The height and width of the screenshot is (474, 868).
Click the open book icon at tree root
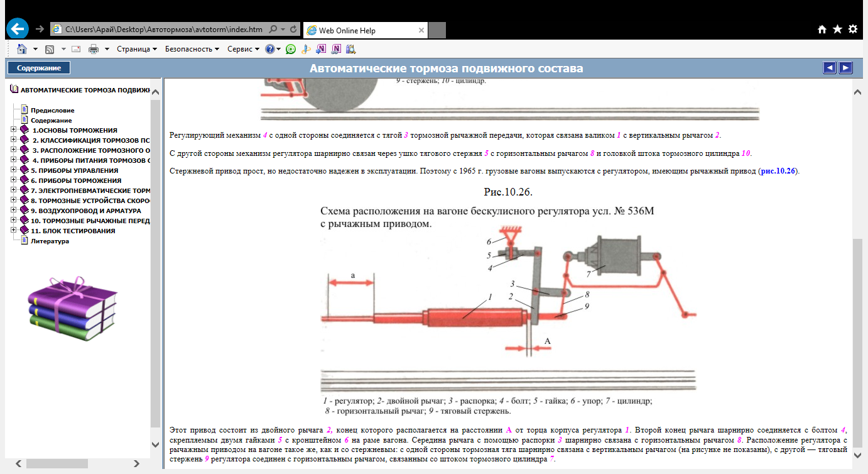(x=14, y=90)
